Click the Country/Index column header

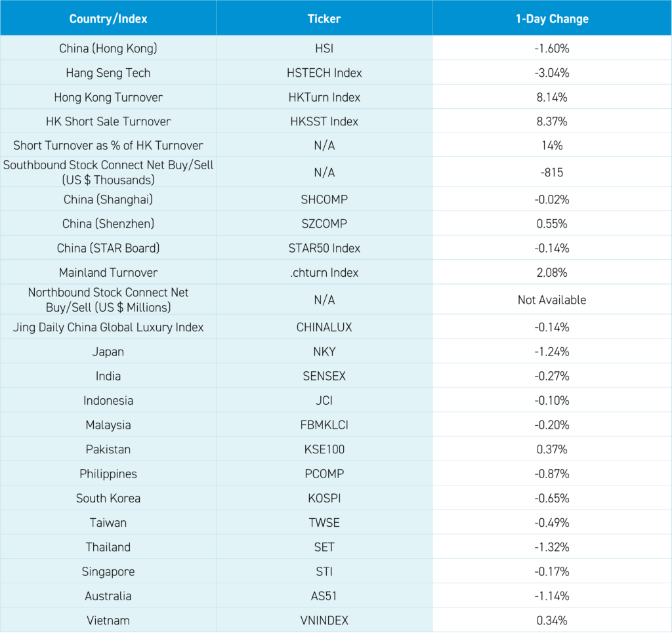tap(108, 18)
